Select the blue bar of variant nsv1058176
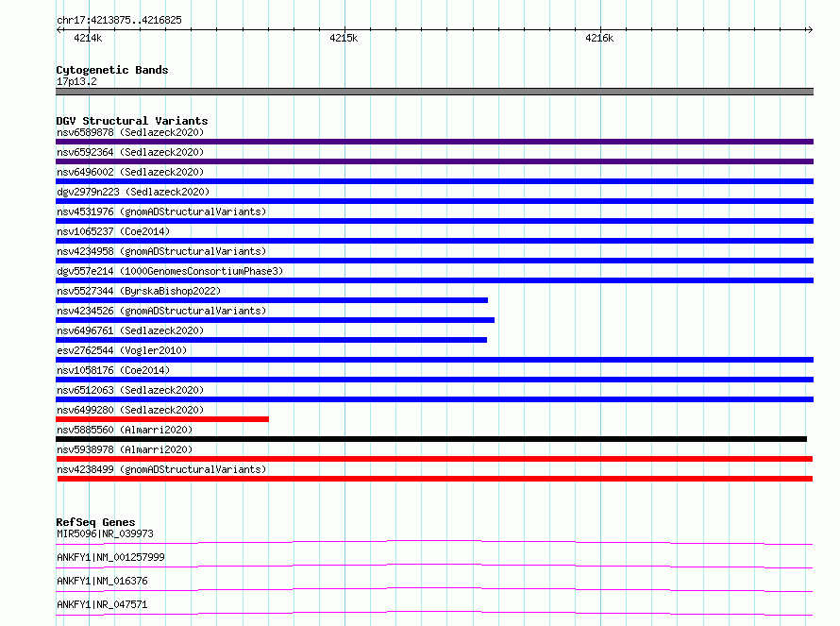This screenshot has height=626, width=840. 434,380
